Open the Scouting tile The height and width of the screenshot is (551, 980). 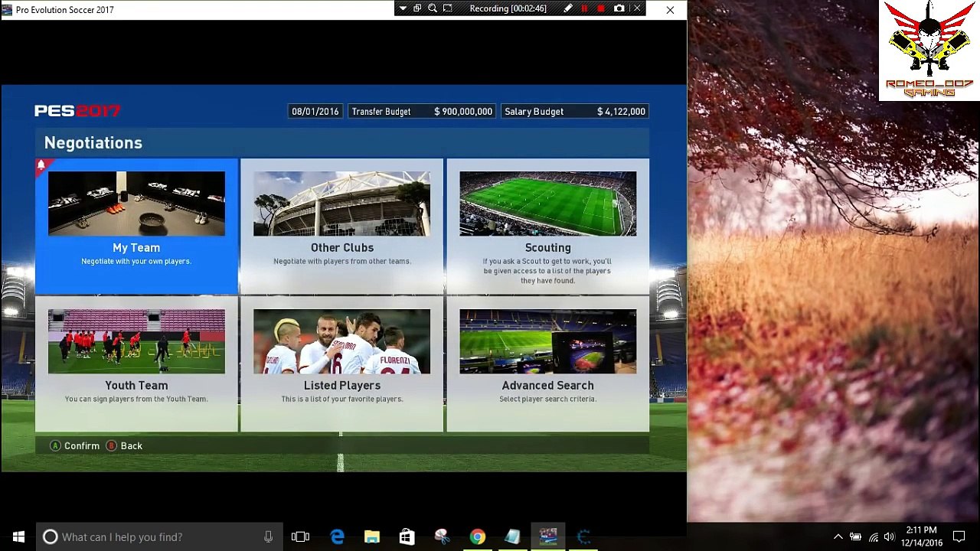click(x=547, y=226)
